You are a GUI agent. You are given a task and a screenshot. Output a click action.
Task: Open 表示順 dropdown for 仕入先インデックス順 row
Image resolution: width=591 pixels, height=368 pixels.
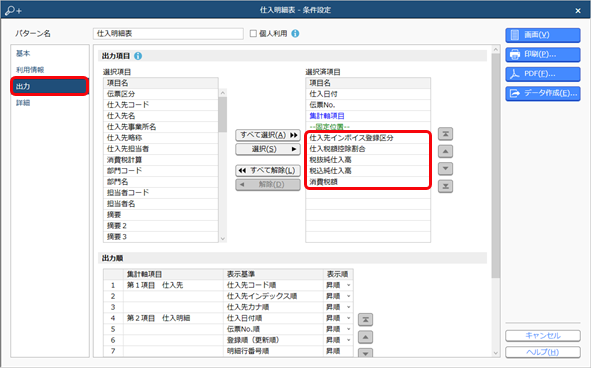tap(349, 296)
